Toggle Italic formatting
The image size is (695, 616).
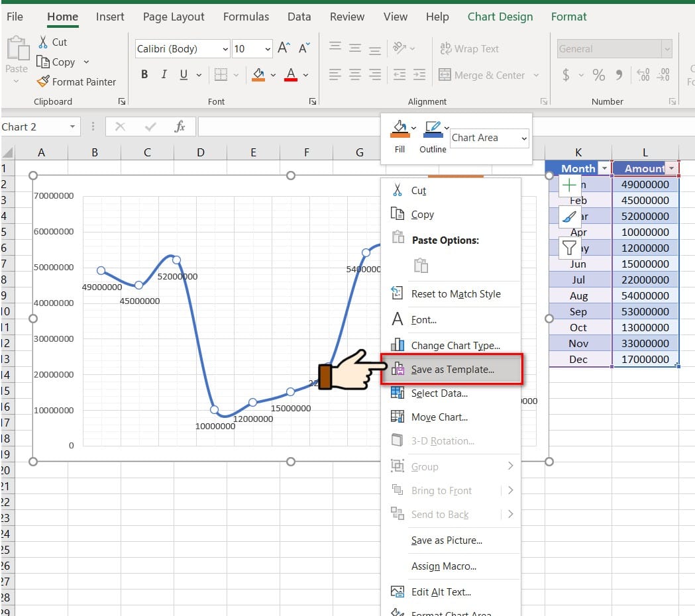coord(164,75)
